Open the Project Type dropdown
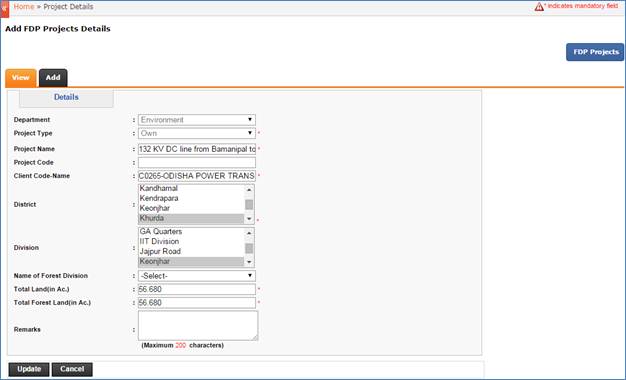Image resolution: width=626 pixels, height=380 pixels. click(197, 133)
